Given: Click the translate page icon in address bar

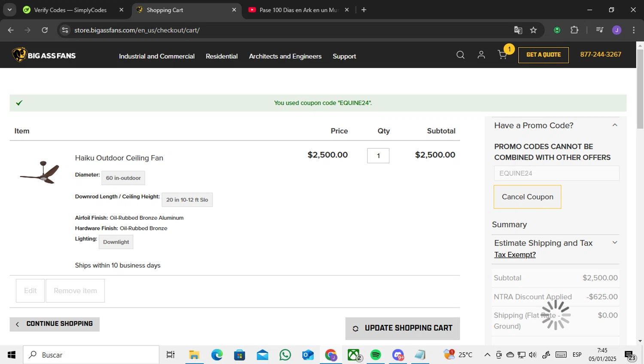Looking at the screenshot, I should pos(518,30).
